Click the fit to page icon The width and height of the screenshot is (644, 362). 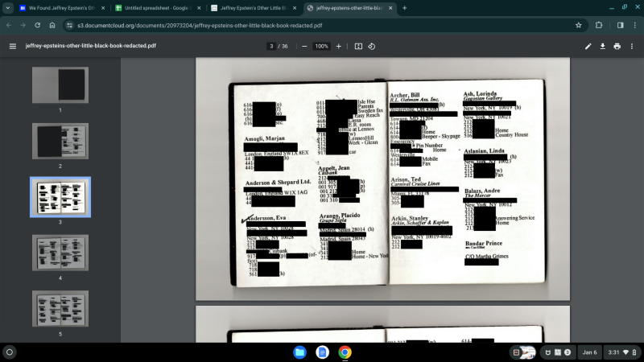pos(359,47)
